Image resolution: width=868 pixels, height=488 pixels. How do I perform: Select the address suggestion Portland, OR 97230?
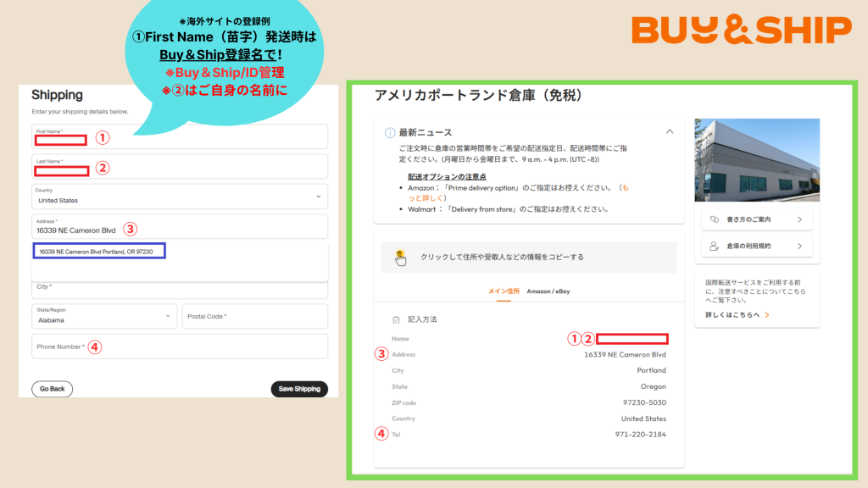point(99,251)
